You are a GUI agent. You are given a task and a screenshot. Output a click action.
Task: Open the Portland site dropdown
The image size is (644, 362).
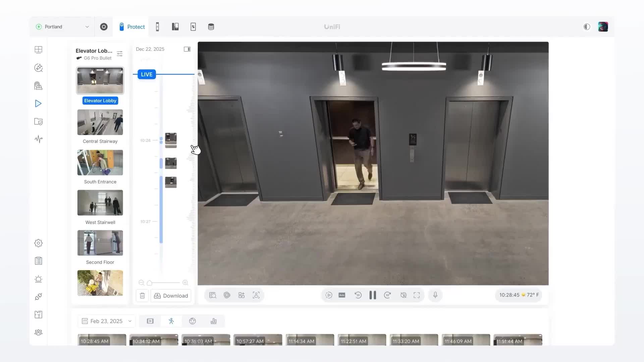point(63,27)
